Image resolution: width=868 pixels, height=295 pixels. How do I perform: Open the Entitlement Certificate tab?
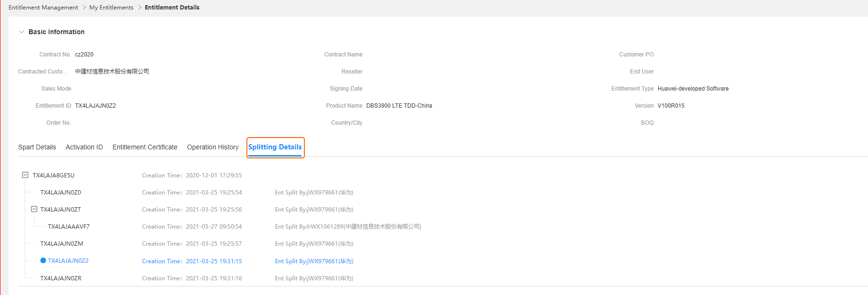click(145, 147)
